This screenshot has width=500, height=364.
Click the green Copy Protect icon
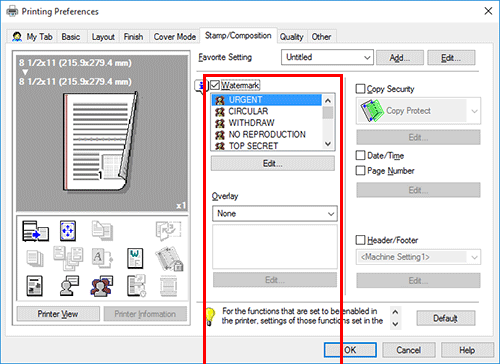(x=372, y=111)
